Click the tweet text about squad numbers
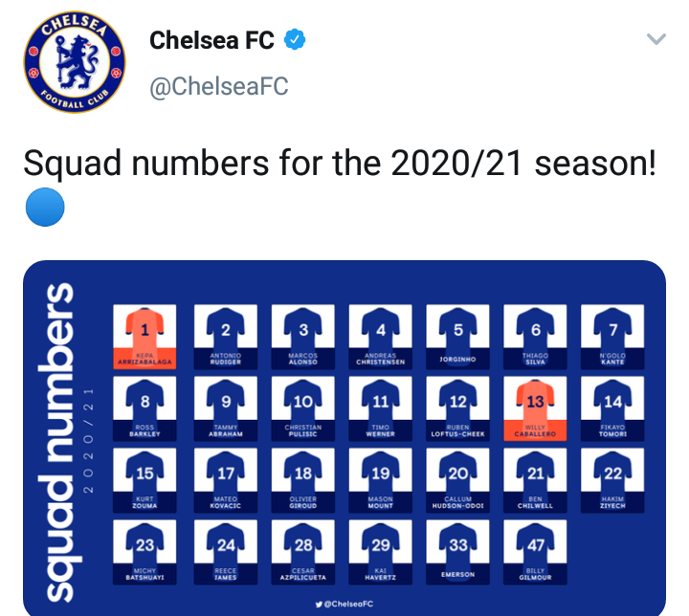Screen dimensions: 689x616 click(x=340, y=164)
